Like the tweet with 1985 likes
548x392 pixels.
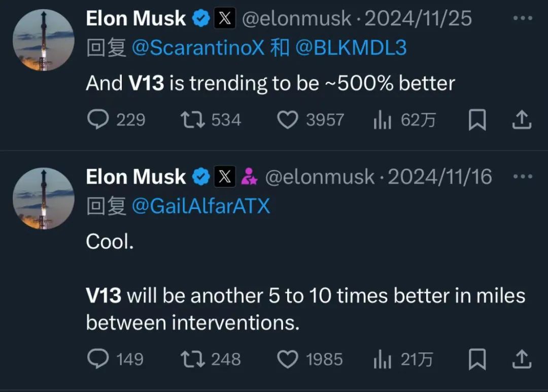288,359
